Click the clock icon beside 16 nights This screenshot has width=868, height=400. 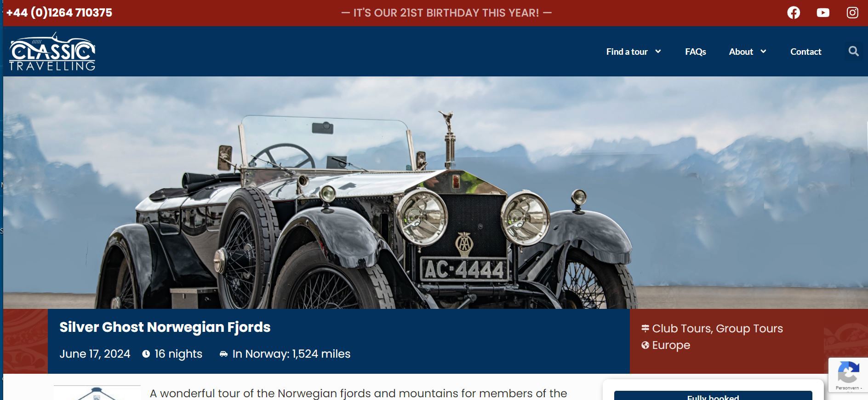146,354
